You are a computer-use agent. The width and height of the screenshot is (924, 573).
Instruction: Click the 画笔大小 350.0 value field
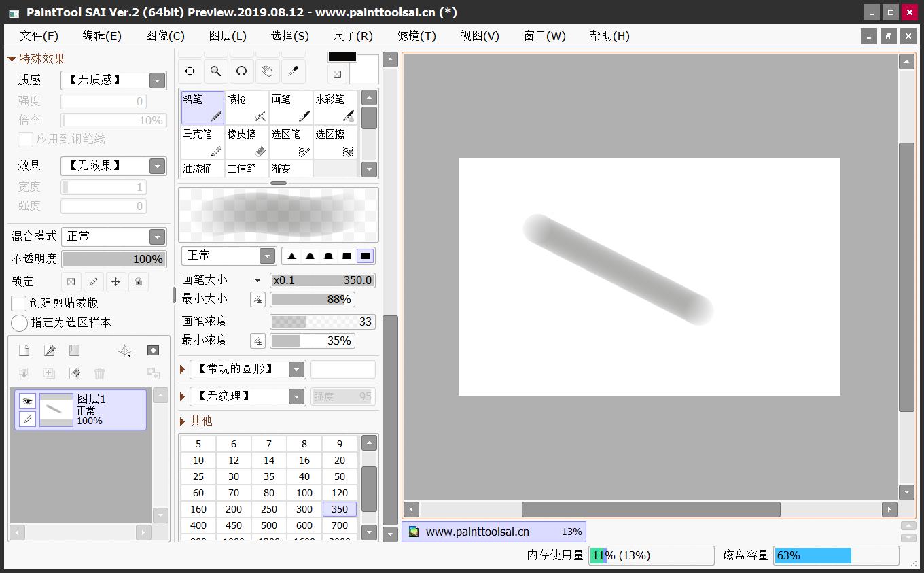click(x=323, y=280)
